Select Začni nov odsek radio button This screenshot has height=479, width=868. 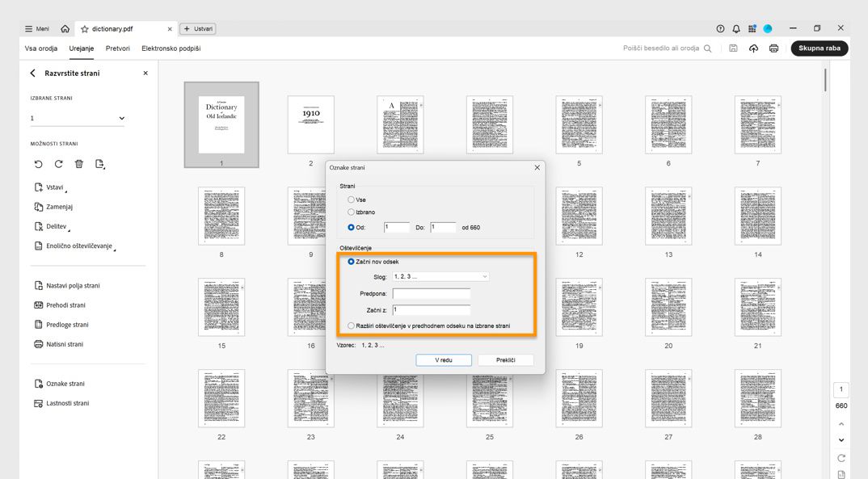[351, 262]
